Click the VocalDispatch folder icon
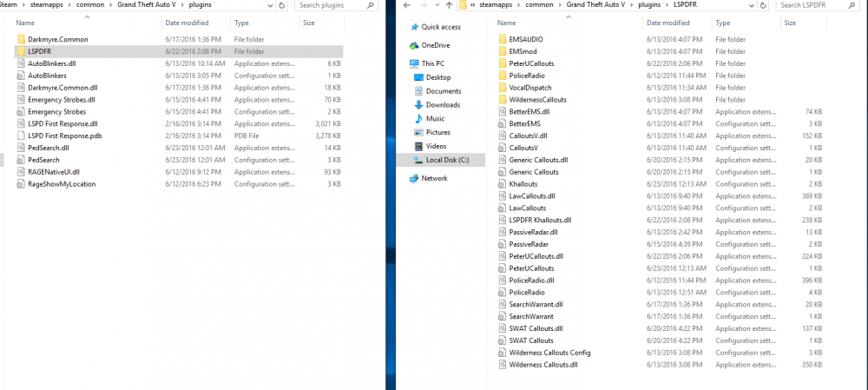 coord(502,88)
